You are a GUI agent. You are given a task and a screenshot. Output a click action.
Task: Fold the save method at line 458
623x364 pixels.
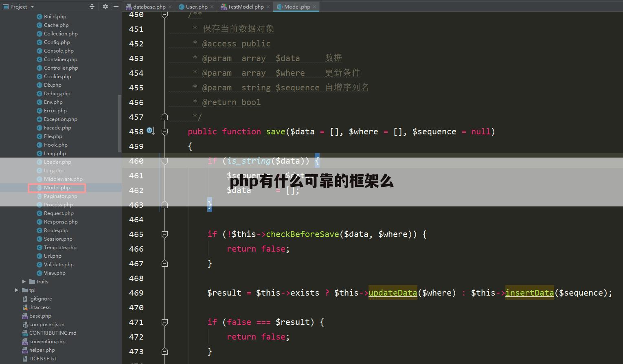pos(165,131)
